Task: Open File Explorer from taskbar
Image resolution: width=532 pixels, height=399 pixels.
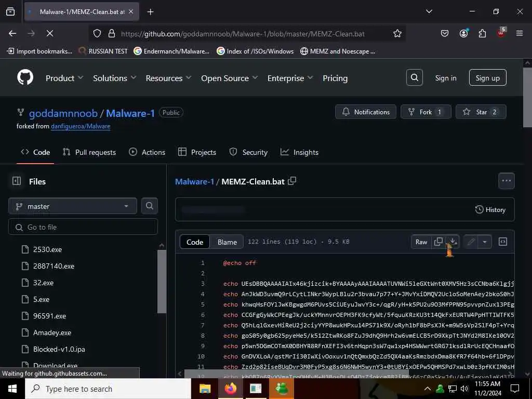Action: (x=205, y=389)
